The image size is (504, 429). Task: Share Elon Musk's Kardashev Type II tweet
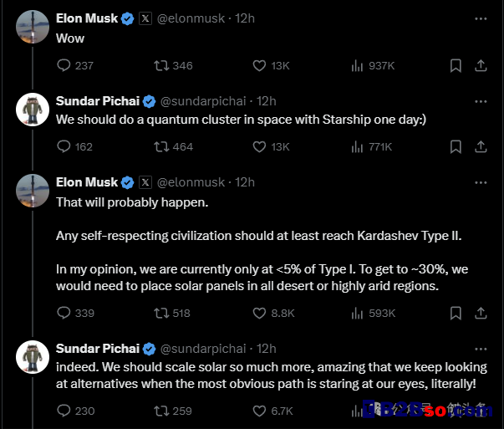[x=481, y=313]
